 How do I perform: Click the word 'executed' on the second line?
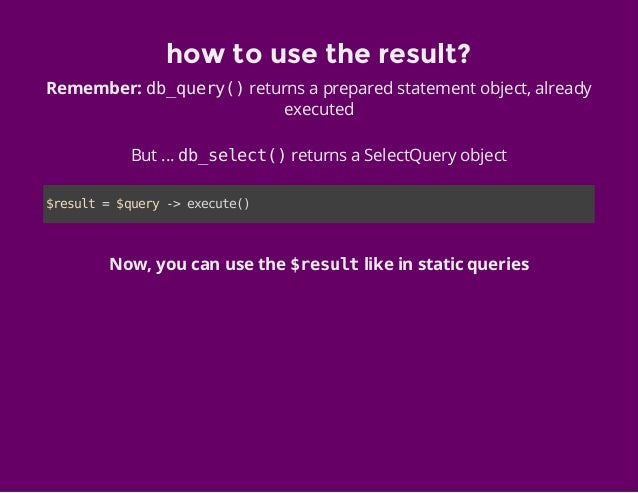point(319,109)
